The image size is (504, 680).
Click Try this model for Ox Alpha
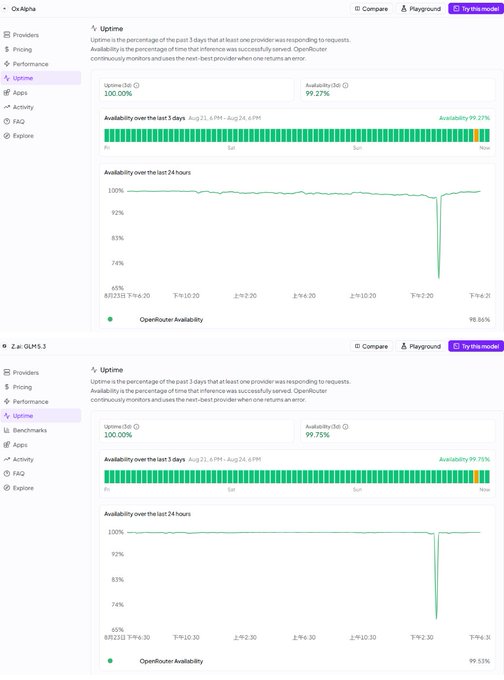point(476,9)
